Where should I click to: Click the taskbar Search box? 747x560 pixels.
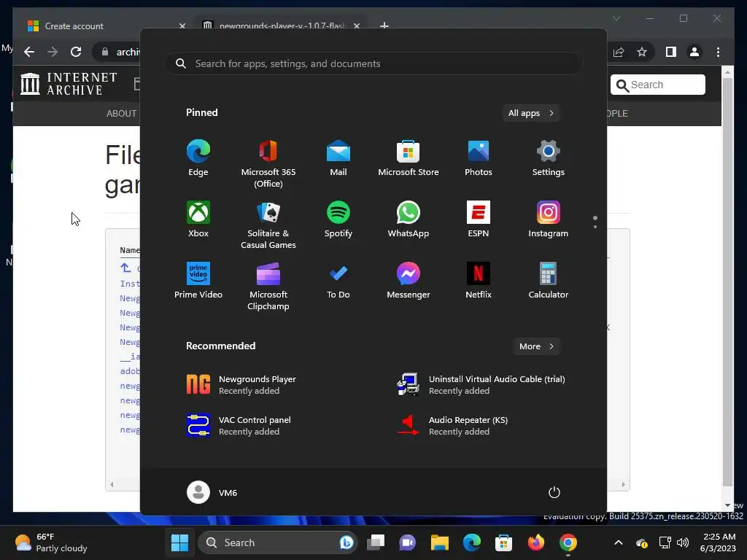(277, 542)
